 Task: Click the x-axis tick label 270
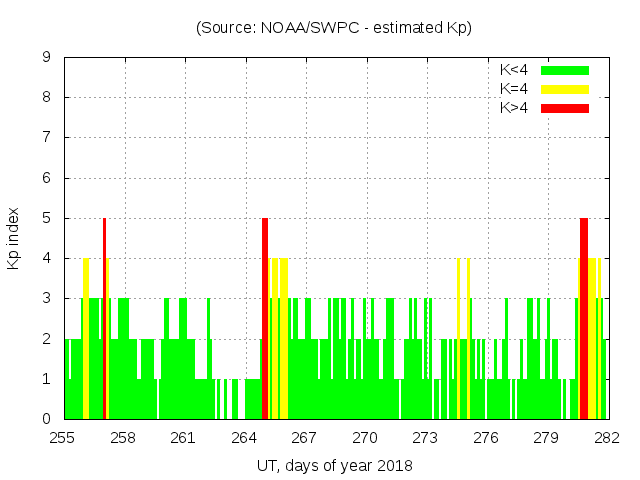click(x=365, y=438)
